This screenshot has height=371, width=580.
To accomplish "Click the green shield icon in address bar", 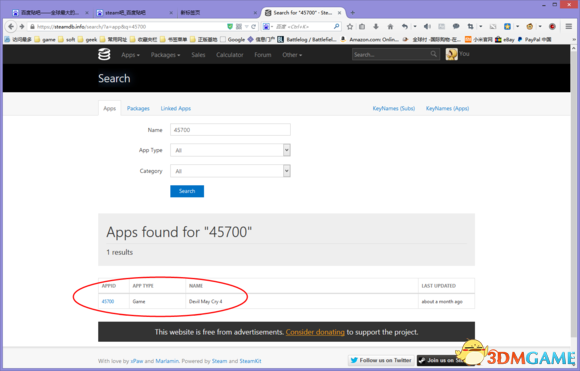I will coord(230,26).
